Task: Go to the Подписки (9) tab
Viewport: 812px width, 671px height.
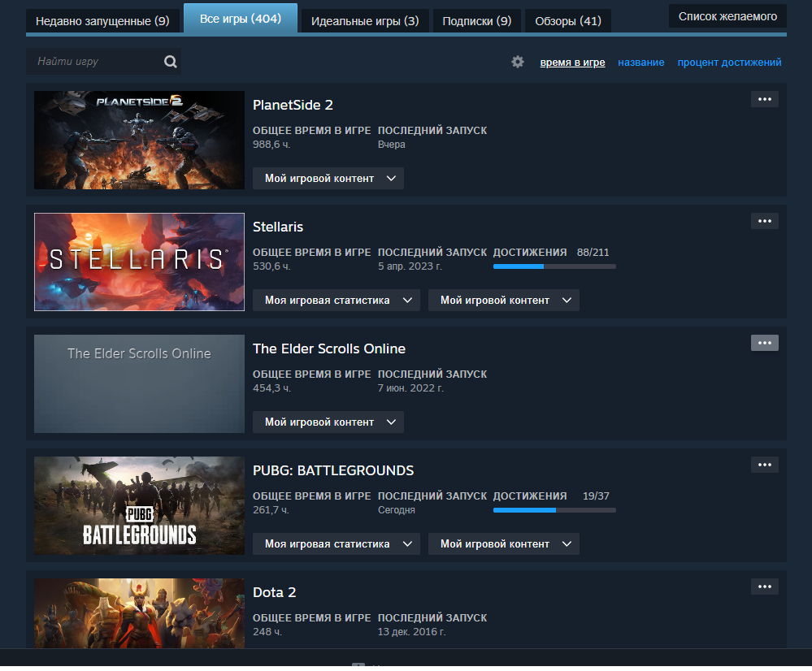Action: pos(477,21)
